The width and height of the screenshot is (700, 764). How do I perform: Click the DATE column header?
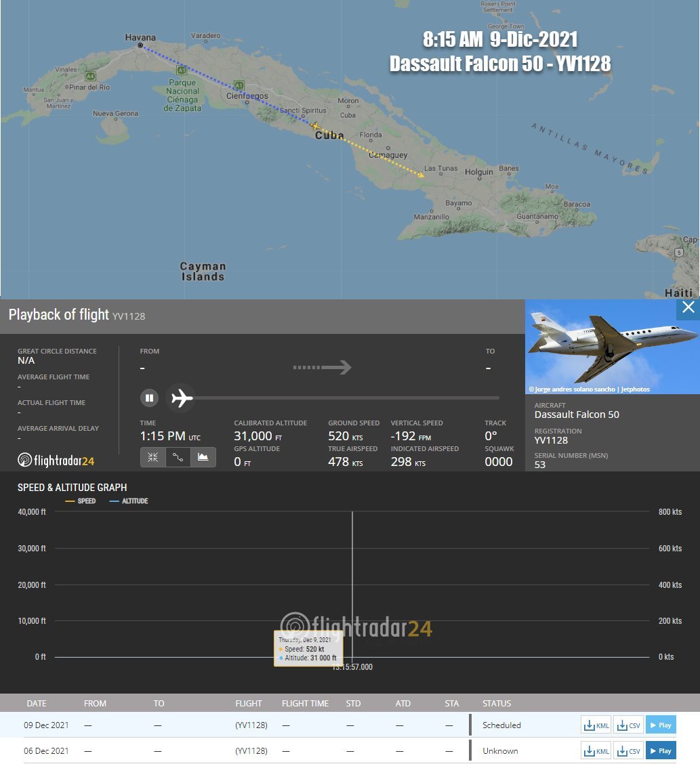[x=37, y=703]
